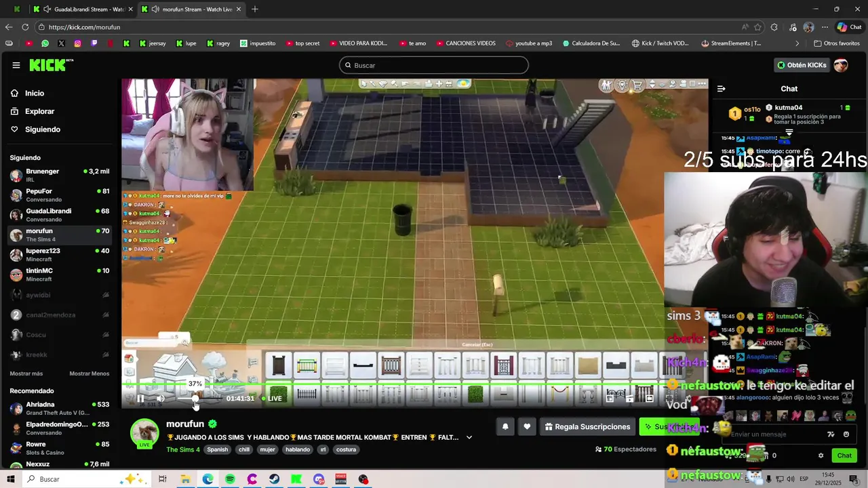Open morufun channel profile picture

144,432
